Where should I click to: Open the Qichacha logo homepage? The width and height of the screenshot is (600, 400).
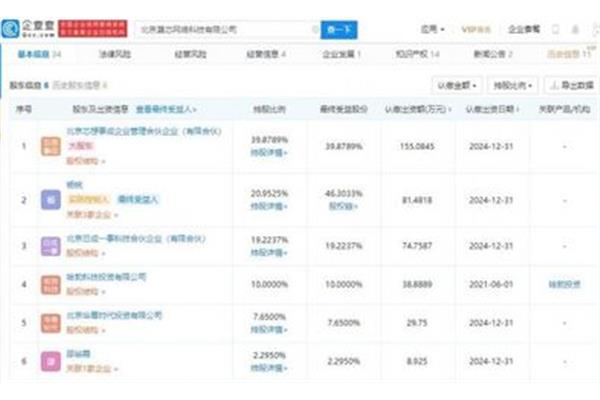pos(28,29)
